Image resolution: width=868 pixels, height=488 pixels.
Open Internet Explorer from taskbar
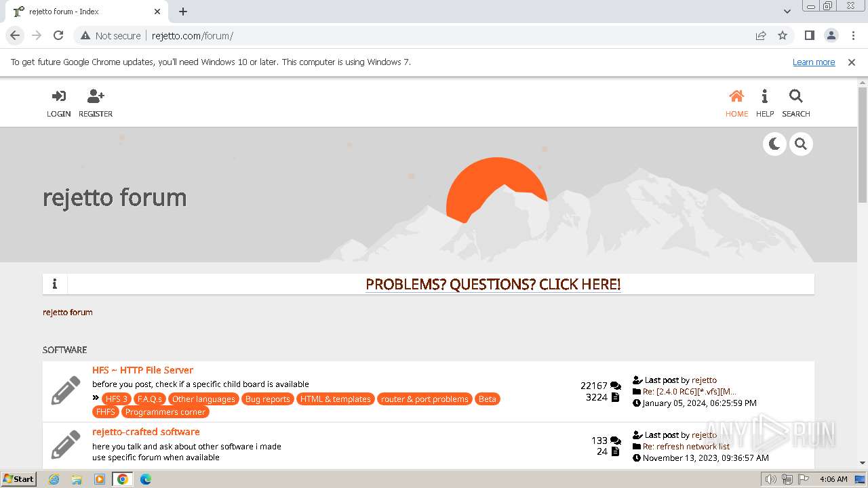(54, 479)
